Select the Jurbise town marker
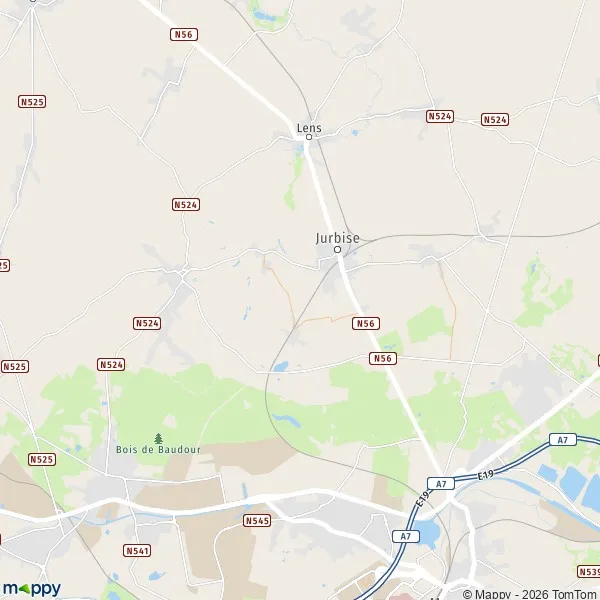This screenshot has width=600, height=600. pos(338,250)
